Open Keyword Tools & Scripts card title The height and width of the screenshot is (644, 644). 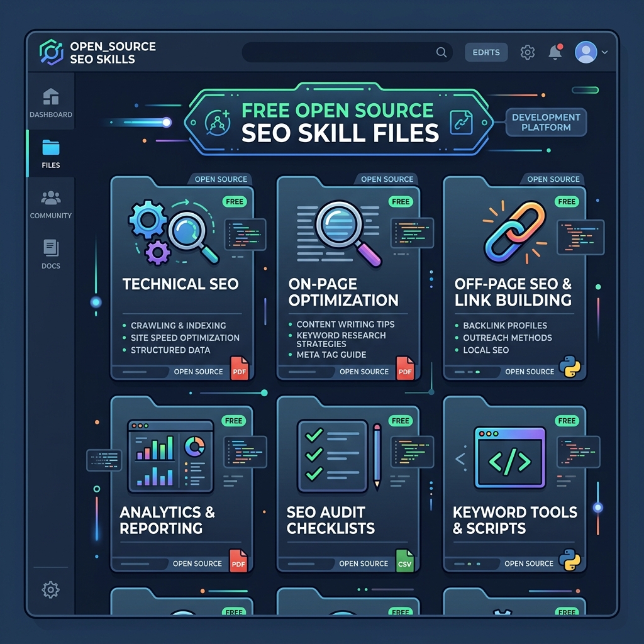514,520
